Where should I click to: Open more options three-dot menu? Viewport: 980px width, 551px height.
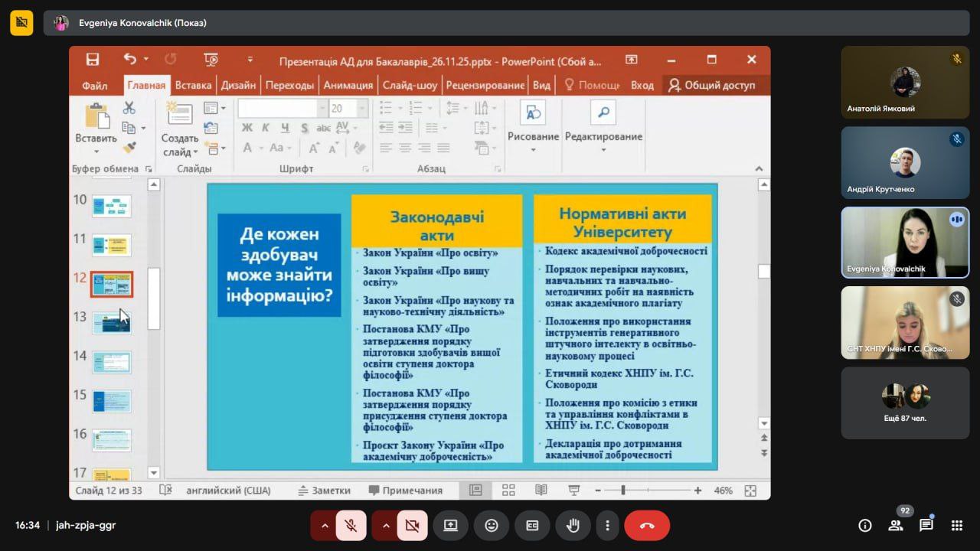click(x=607, y=526)
